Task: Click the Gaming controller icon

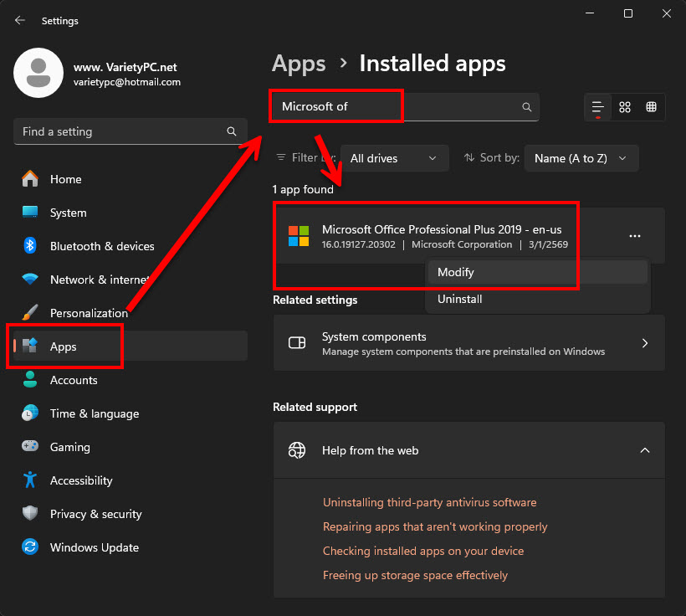Action: 30,447
